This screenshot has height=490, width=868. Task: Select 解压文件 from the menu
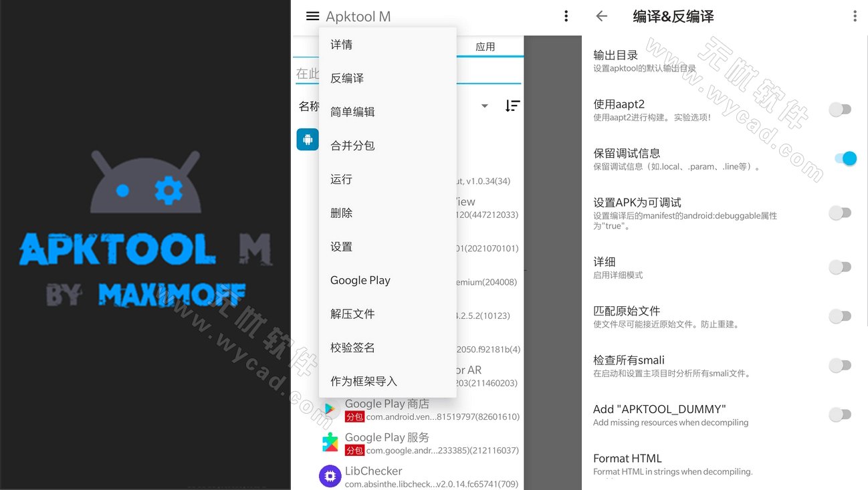(x=388, y=314)
